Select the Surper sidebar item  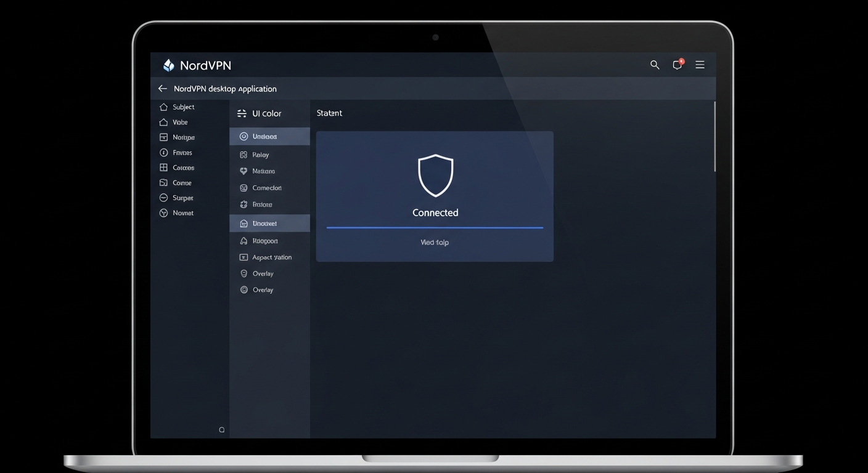click(x=176, y=198)
